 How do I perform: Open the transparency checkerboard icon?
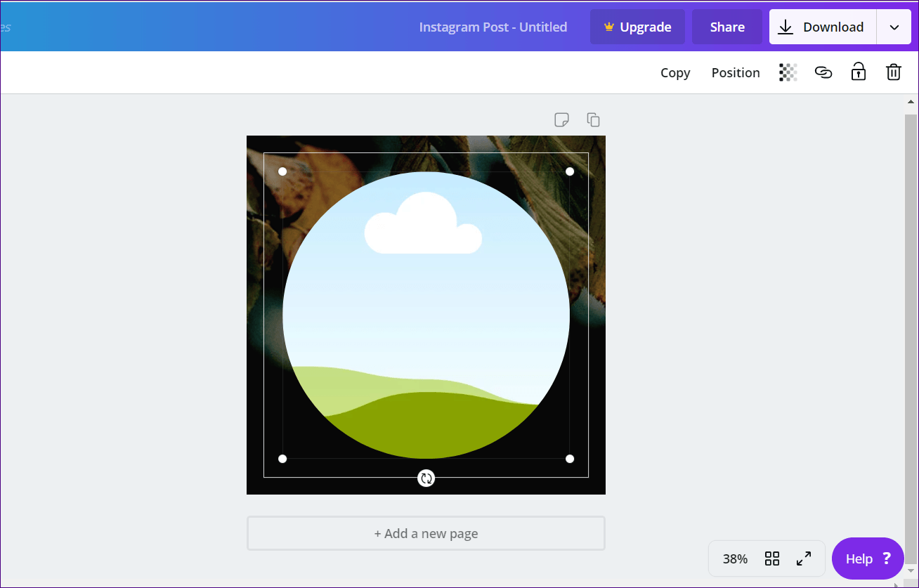[x=788, y=72]
